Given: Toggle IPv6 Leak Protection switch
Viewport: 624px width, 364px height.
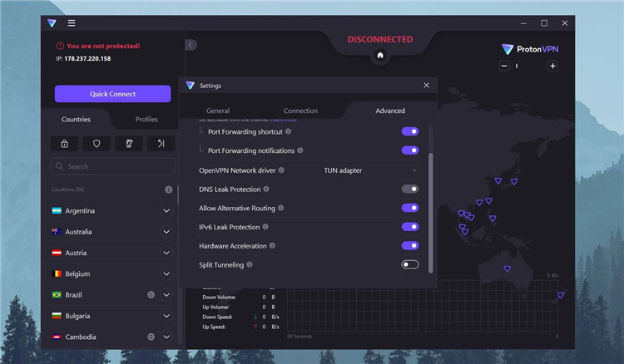Looking at the screenshot, I should click(x=410, y=227).
